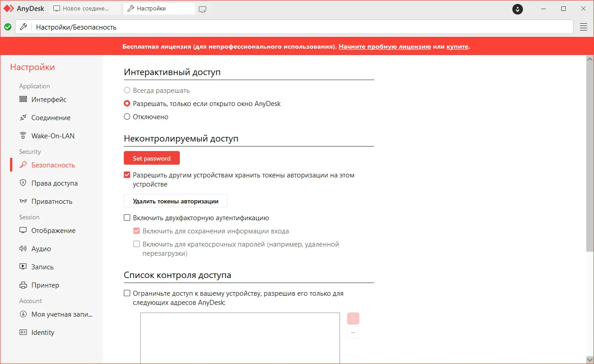This screenshot has height=364, width=594.
Task: Click the minus button beside access list
Action: [353, 333]
